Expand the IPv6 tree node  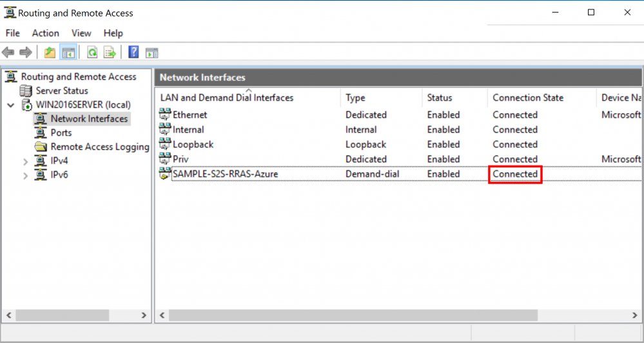26,175
